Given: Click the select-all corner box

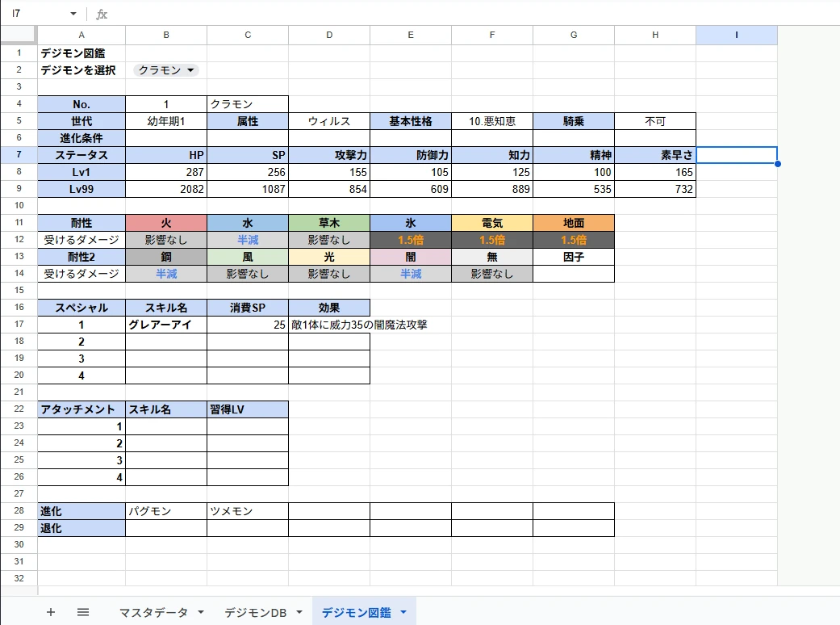Looking at the screenshot, I should click(x=19, y=35).
